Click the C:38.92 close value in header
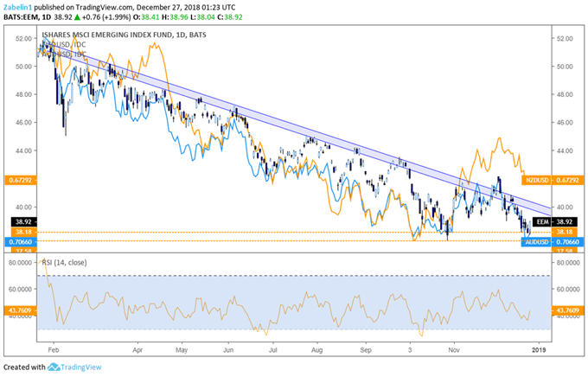588x377 pixels. [229, 17]
